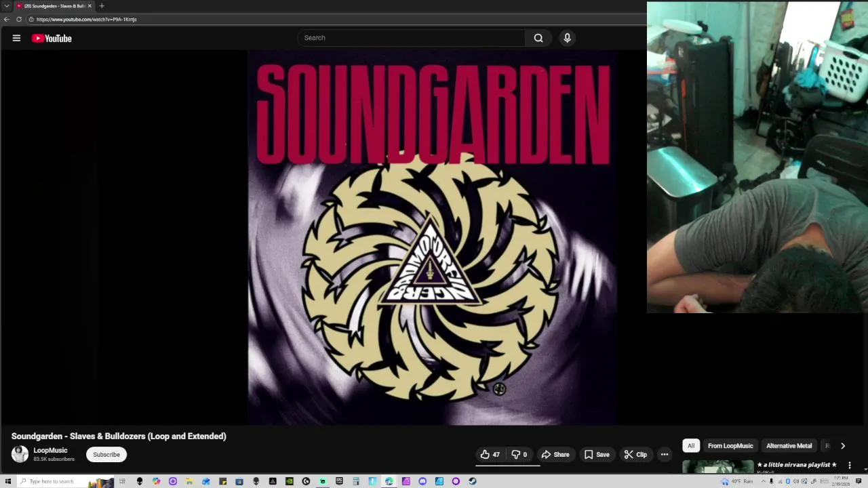Click the search magnifier button

tap(538, 38)
